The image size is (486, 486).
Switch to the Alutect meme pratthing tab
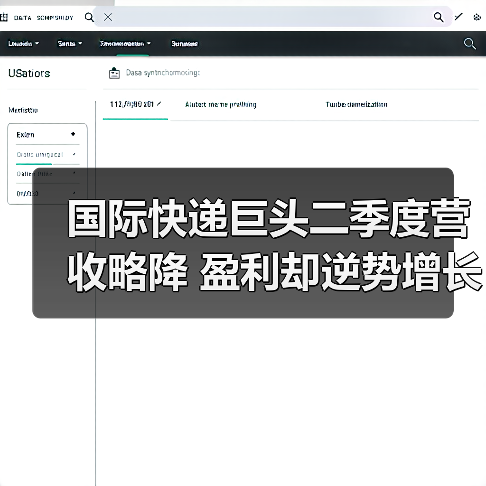(x=220, y=105)
